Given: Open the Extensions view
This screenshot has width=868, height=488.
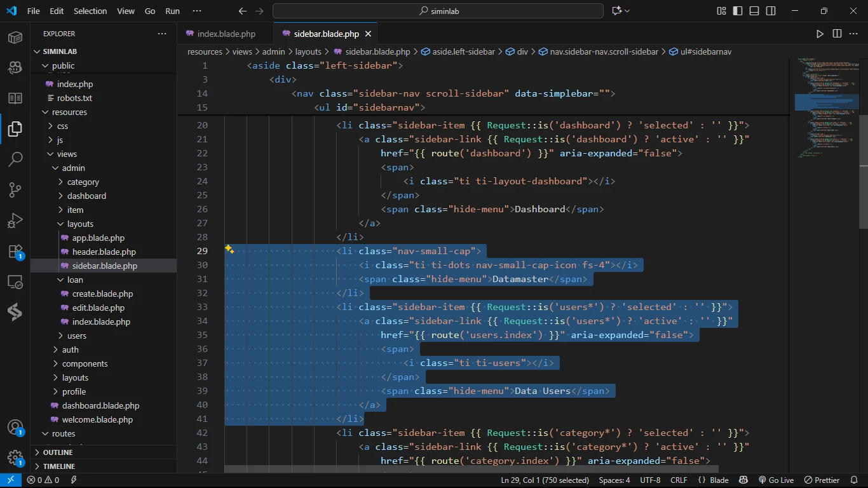Looking at the screenshot, I should click(x=15, y=252).
